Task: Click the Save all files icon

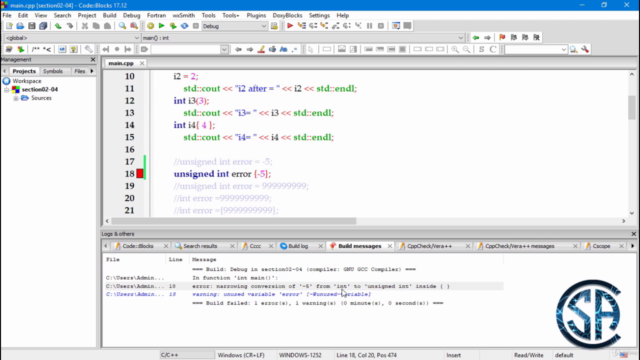Action: pyautogui.click(x=43, y=26)
